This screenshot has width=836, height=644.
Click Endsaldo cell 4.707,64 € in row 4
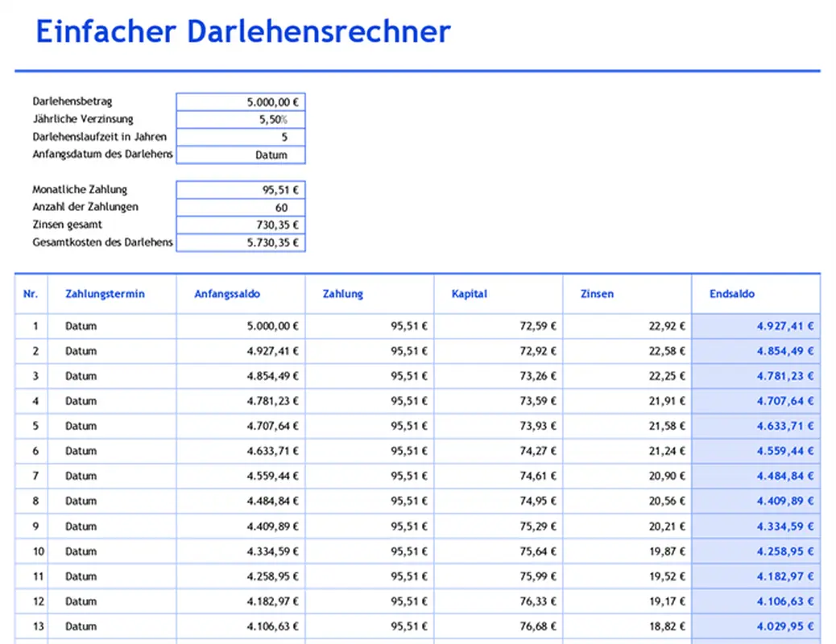tap(756, 401)
